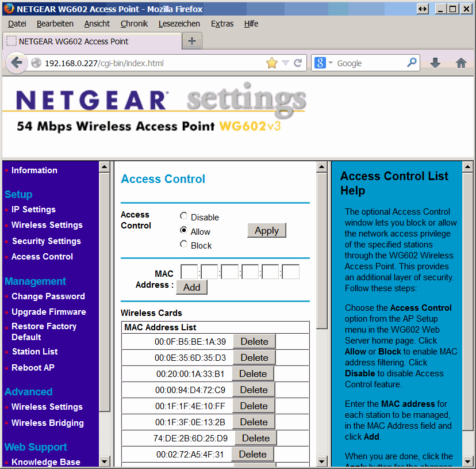476x469 pixels.
Task: Go to the Firefox home icon
Action: coord(461,63)
